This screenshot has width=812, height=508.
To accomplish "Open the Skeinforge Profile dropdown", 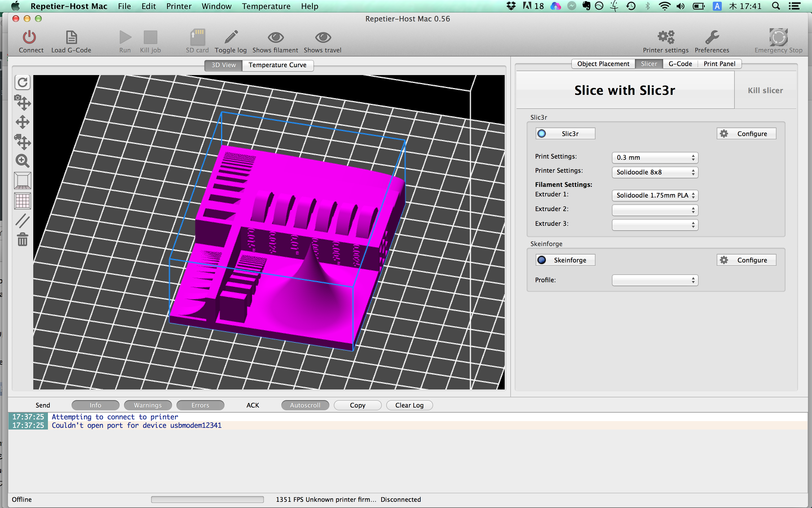I will [655, 280].
